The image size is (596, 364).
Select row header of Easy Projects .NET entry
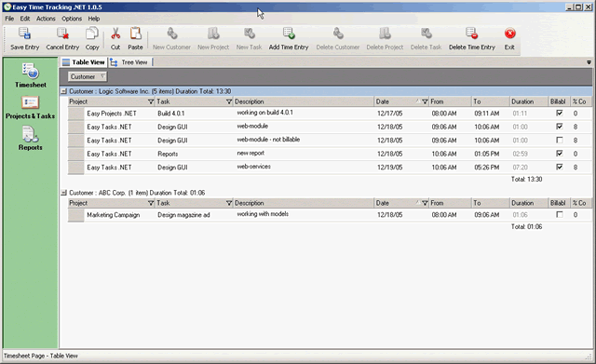coord(76,114)
